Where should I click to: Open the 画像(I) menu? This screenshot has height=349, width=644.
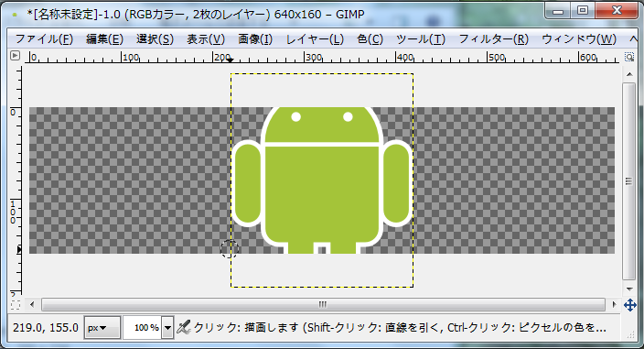pos(255,39)
